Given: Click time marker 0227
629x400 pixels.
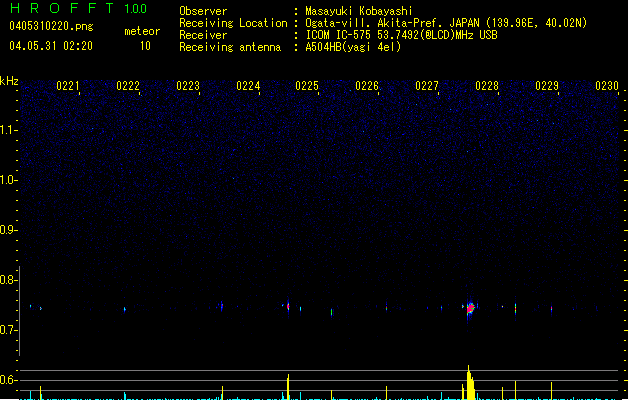Looking at the screenshot, I should click(x=427, y=86).
